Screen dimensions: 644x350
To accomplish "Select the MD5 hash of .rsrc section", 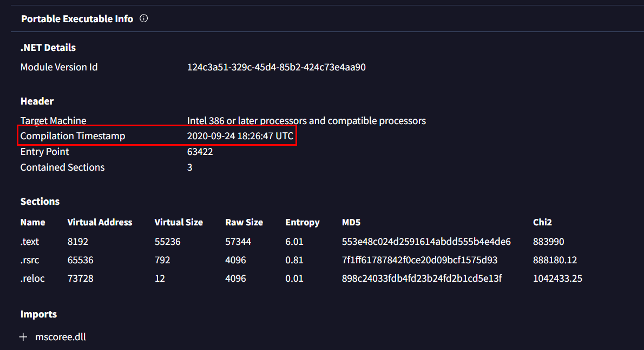I will 419,260.
